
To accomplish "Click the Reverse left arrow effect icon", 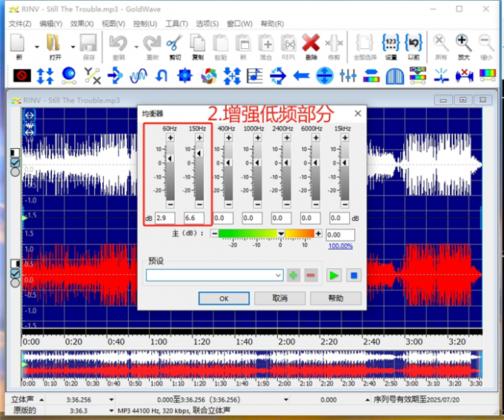I will click(x=302, y=76).
